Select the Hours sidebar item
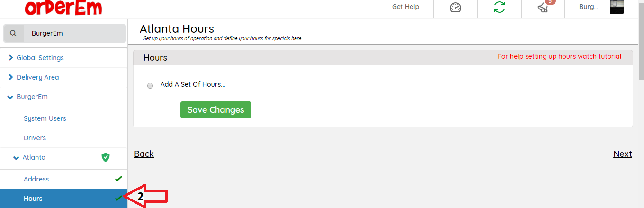Screen dimensions: 644x208 coord(33,199)
